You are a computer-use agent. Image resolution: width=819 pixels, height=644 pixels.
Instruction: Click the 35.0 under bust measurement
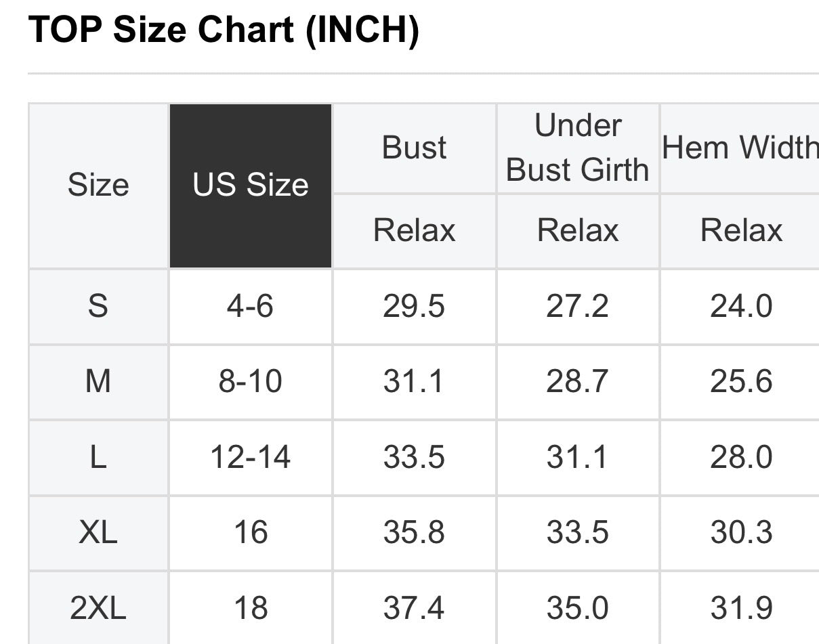[578, 607]
